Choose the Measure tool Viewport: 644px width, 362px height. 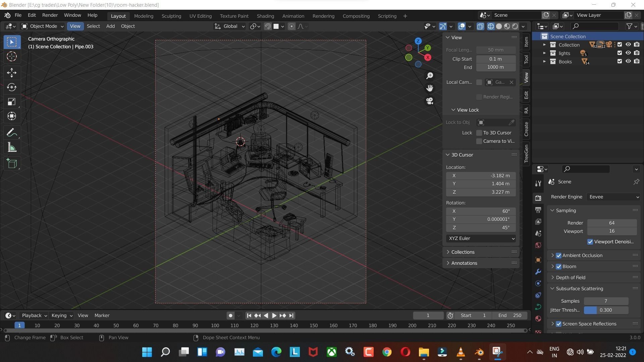(x=12, y=147)
